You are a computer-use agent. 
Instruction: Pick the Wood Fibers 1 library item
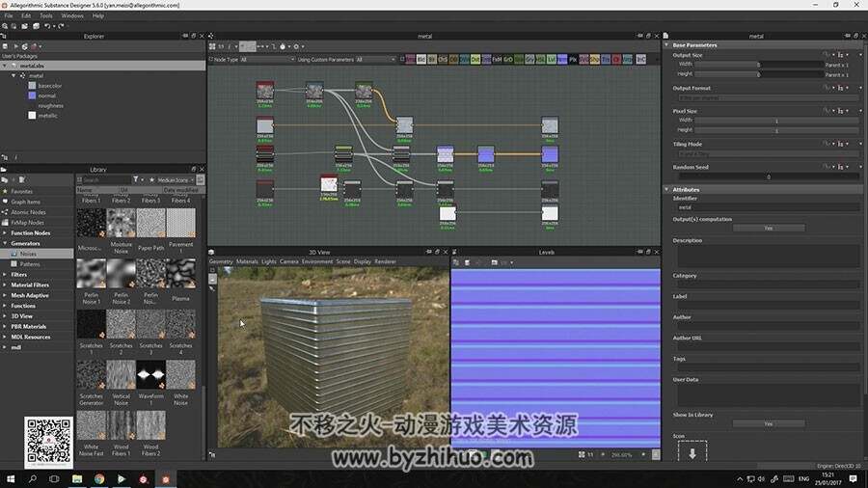tap(121, 425)
